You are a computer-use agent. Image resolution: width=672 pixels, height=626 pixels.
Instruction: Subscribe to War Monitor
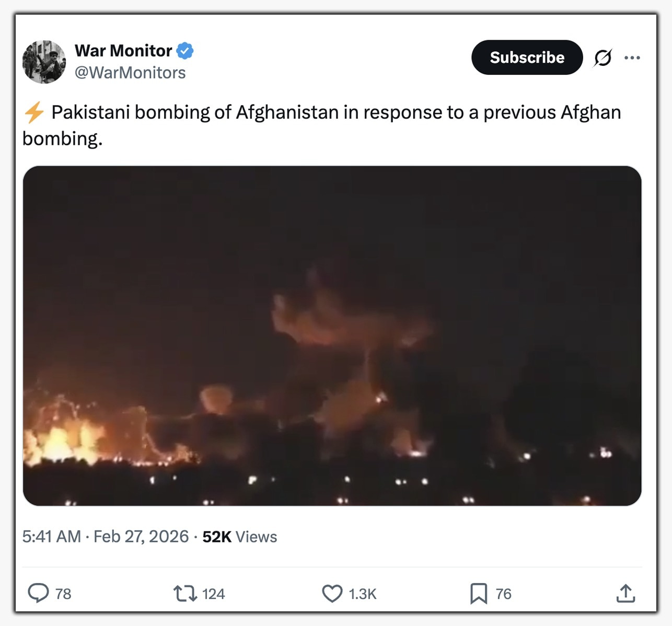tap(527, 57)
